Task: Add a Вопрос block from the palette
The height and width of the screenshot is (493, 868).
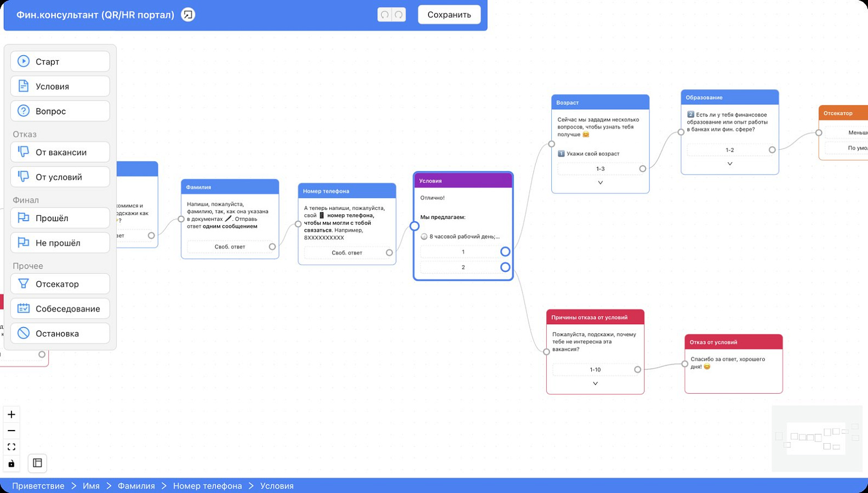Action: (x=60, y=111)
